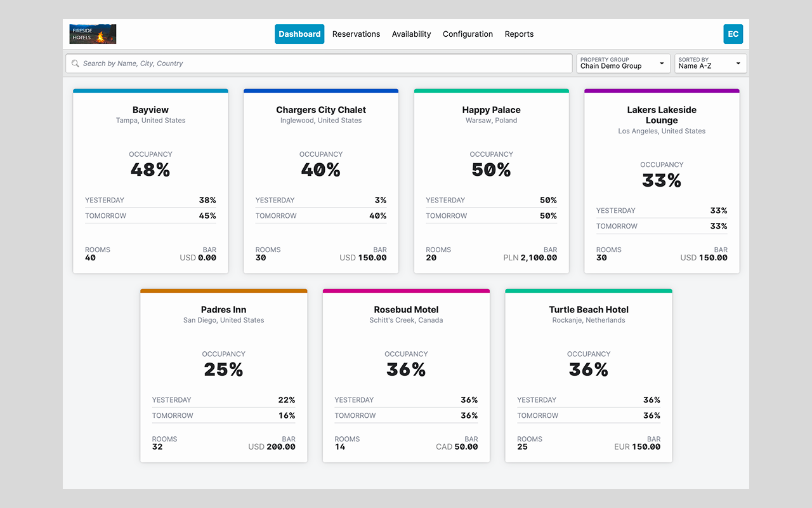
Task: Open the Availability tab
Action: [x=411, y=34]
